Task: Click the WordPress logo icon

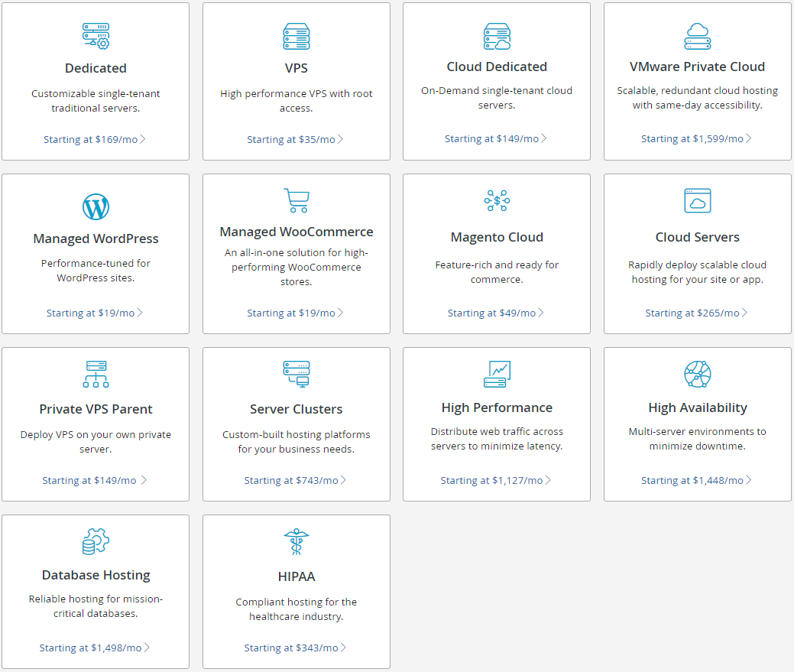Action: (x=96, y=206)
